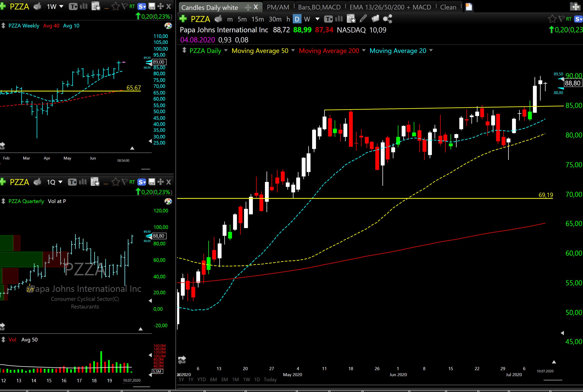
Task: Toggle RT real-time on weekly chart
Action: click(x=132, y=7)
